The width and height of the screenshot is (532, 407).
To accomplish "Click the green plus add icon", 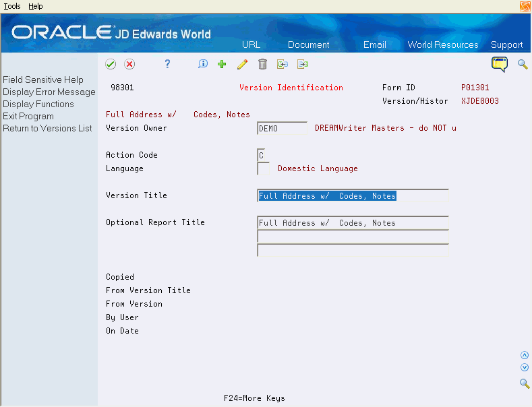I will click(x=222, y=64).
